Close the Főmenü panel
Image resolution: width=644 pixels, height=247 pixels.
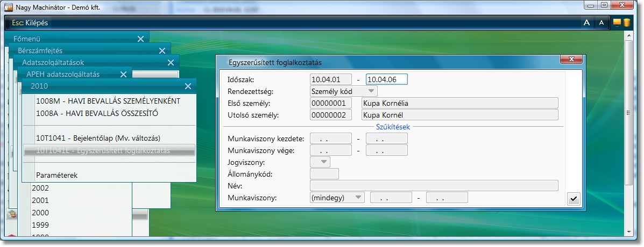[140, 39]
